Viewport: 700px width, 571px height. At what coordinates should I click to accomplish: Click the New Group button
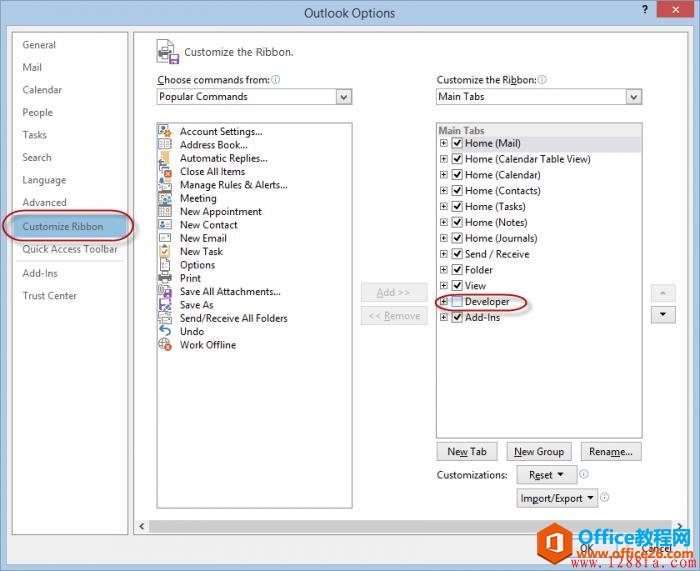click(539, 451)
